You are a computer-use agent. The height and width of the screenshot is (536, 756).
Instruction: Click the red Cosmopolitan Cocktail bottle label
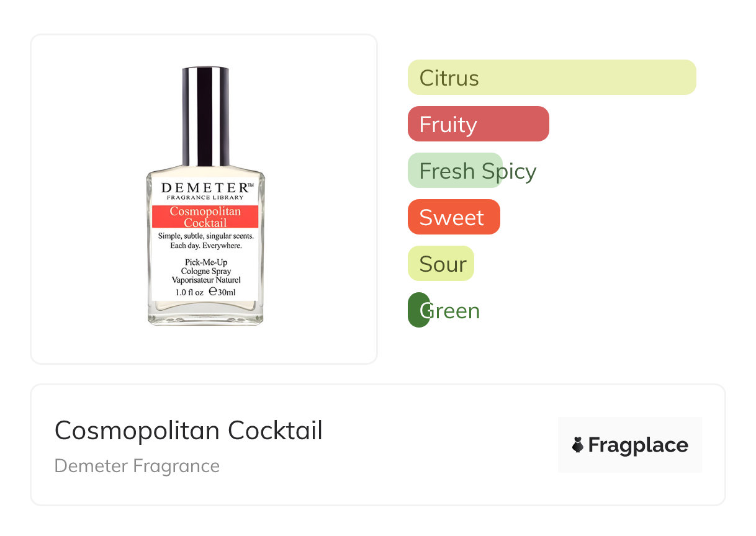pos(205,217)
